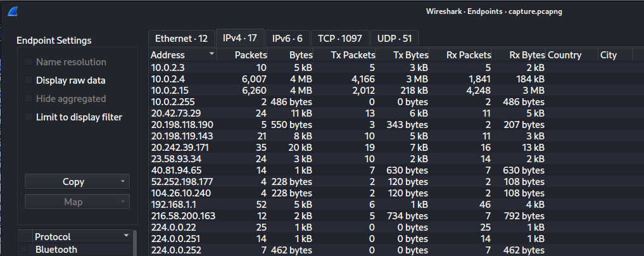Select multicast address 224.0.0.22
Viewport: 644px width, 256px height.
coord(396,227)
